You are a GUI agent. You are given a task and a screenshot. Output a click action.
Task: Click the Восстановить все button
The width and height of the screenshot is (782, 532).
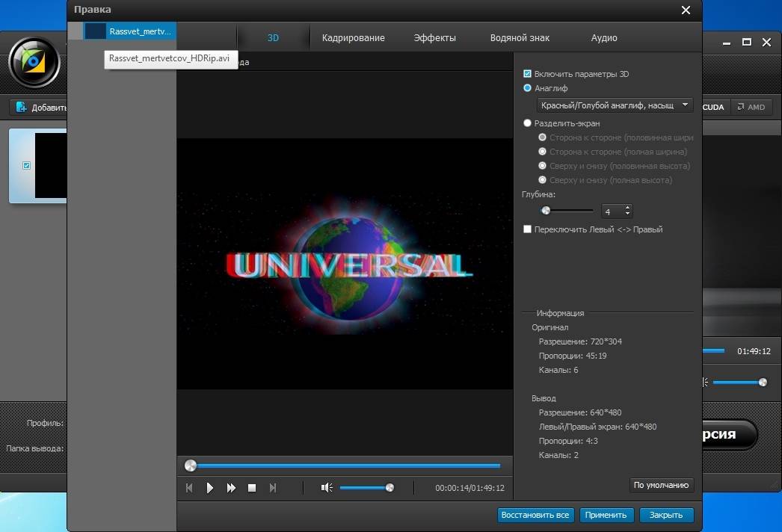pyautogui.click(x=535, y=515)
